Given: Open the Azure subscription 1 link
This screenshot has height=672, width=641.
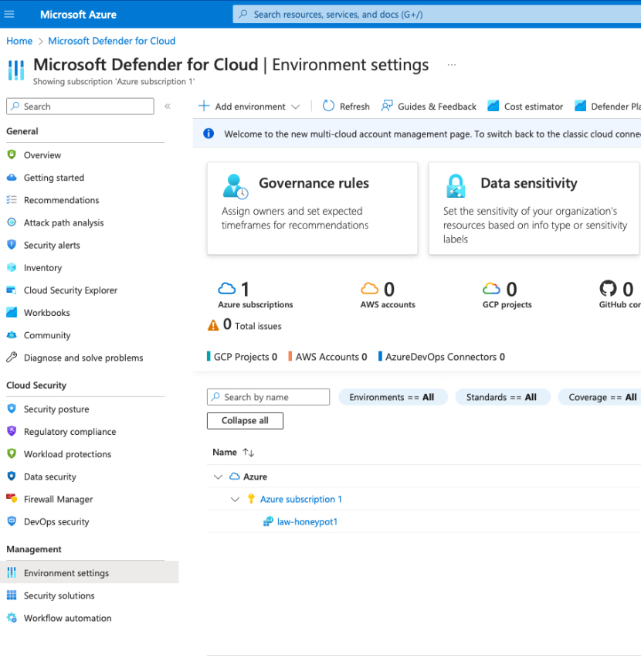Looking at the screenshot, I should click(x=300, y=500).
